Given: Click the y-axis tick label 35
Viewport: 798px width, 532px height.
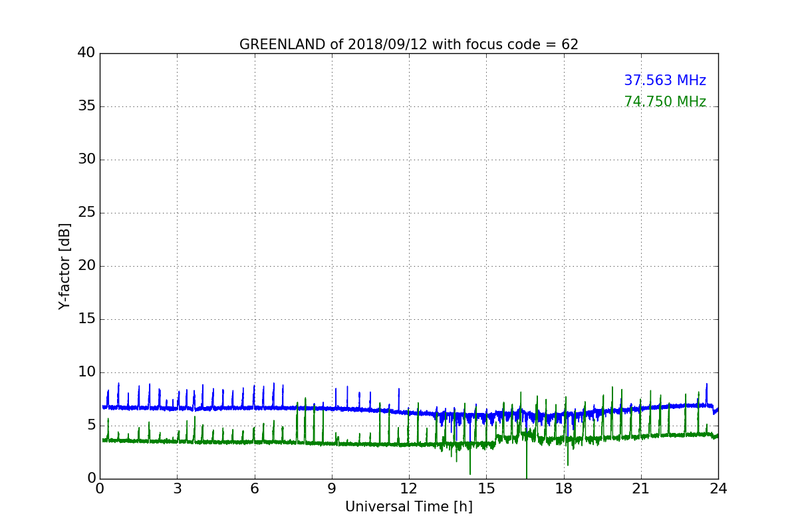Looking at the screenshot, I should coord(86,106).
